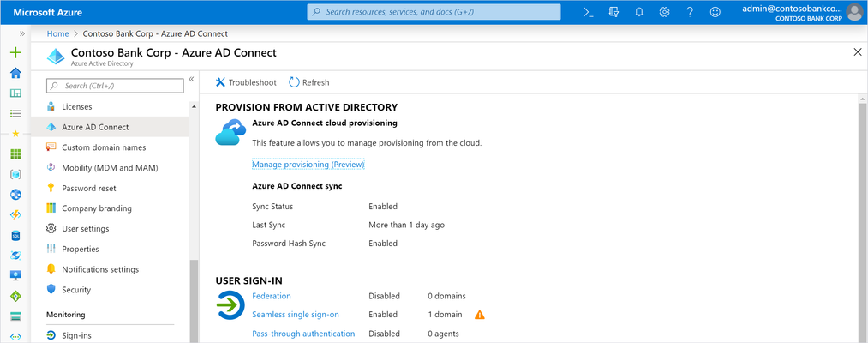Click the blade Search (Ctrl+/) field

tap(115, 86)
